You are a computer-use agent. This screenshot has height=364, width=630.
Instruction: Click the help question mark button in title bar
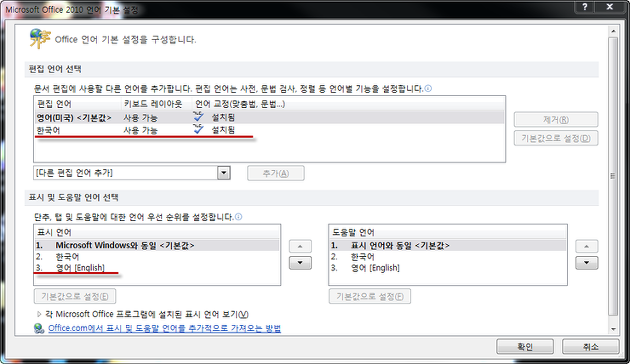[x=585, y=7]
